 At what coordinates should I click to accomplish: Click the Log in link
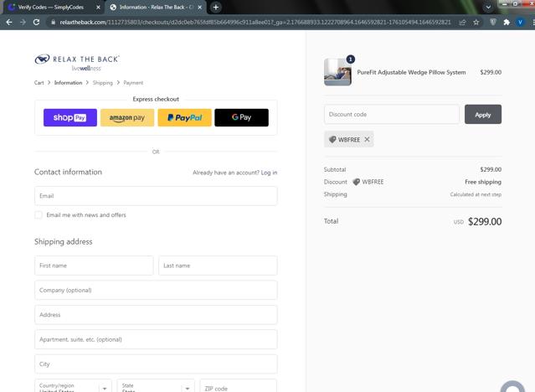click(270, 173)
